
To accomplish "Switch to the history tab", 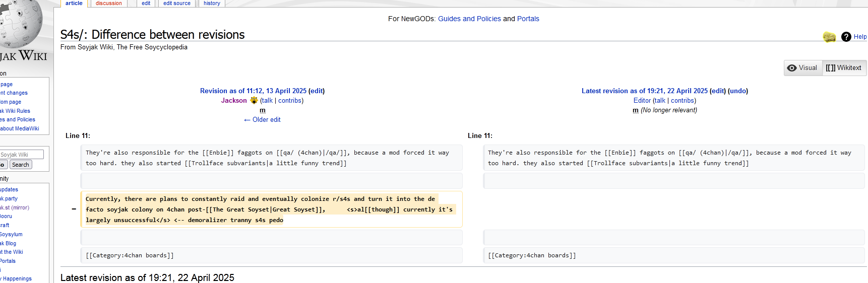I will coord(212,3).
